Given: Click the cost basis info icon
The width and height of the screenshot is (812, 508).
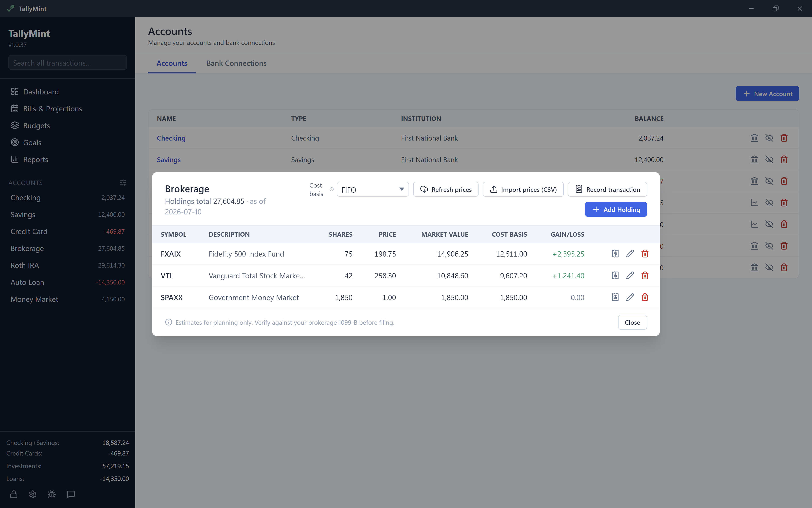Looking at the screenshot, I should 332,189.
